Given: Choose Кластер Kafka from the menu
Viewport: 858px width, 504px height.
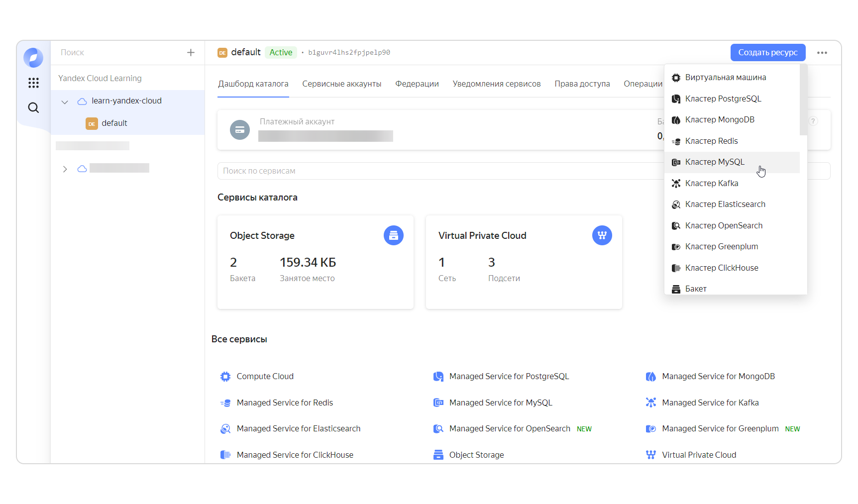Looking at the screenshot, I should tap(732, 184).
